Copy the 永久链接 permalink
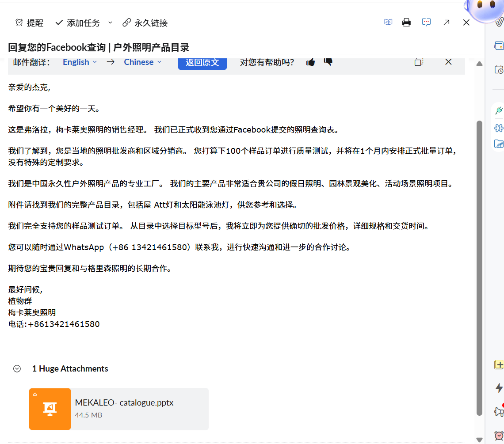 (x=145, y=23)
